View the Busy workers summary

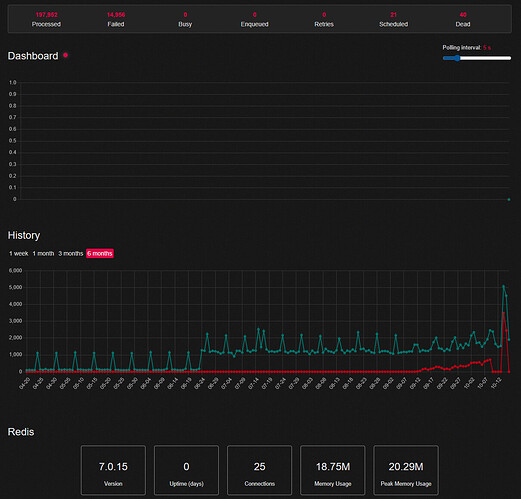pos(185,19)
